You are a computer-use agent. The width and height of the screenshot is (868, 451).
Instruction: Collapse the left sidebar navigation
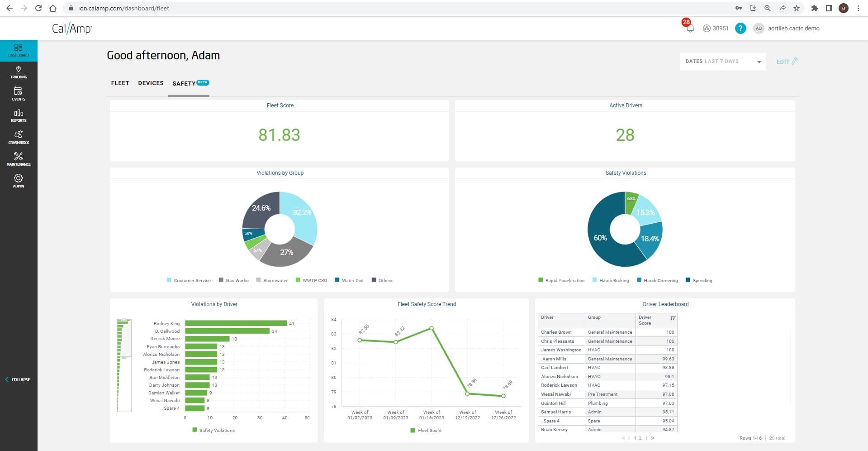point(18,379)
